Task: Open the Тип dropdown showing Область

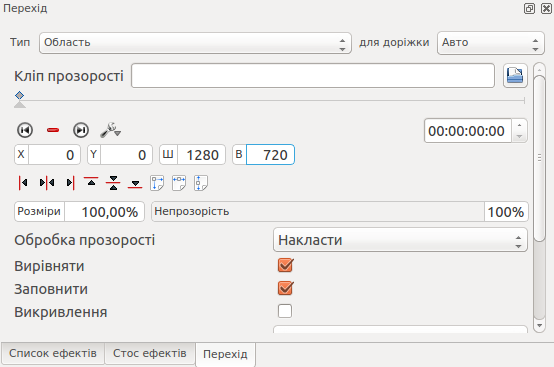Action: coord(195,43)
